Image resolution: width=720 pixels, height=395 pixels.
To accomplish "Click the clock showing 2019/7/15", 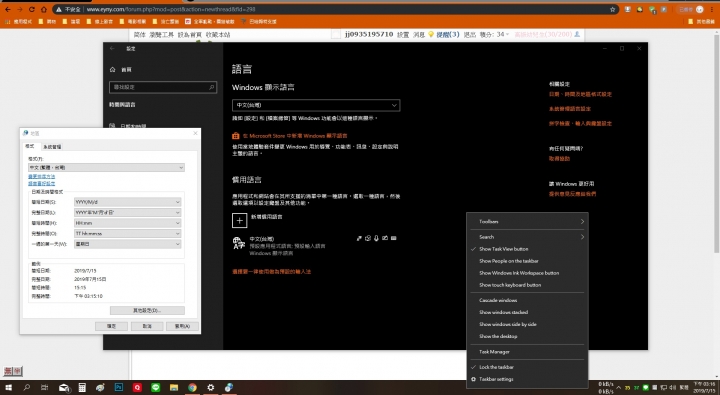I will (704, 388).
